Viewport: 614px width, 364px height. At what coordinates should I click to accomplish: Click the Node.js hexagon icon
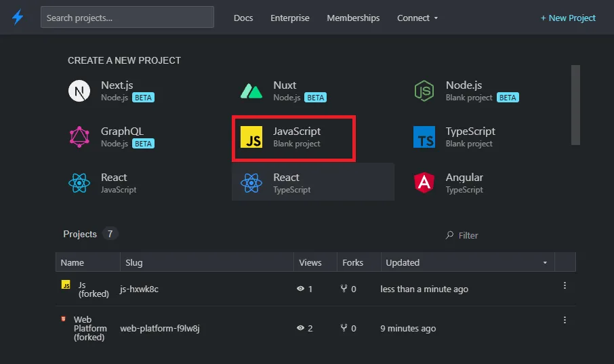click(x=424, y=91)
